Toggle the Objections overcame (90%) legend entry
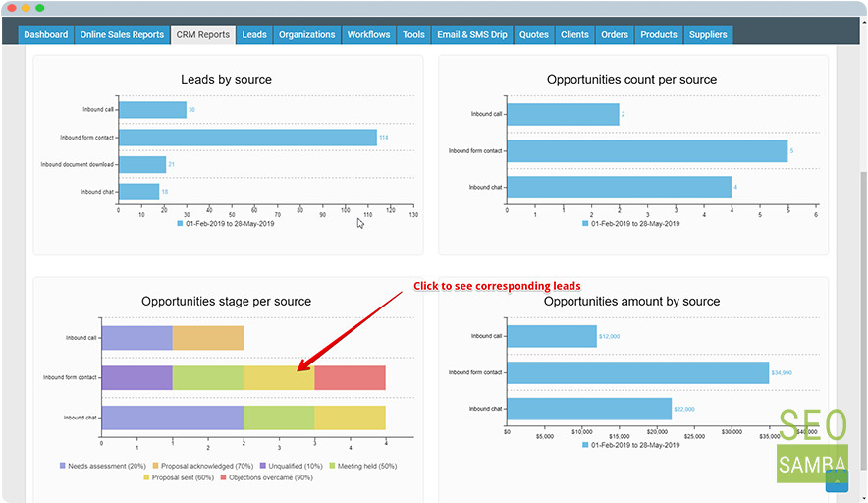 pos(266,477)
